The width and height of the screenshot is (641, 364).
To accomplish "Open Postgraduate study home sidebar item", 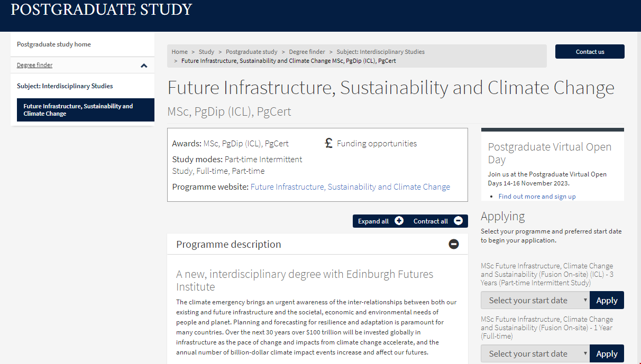I will [54, 44].
